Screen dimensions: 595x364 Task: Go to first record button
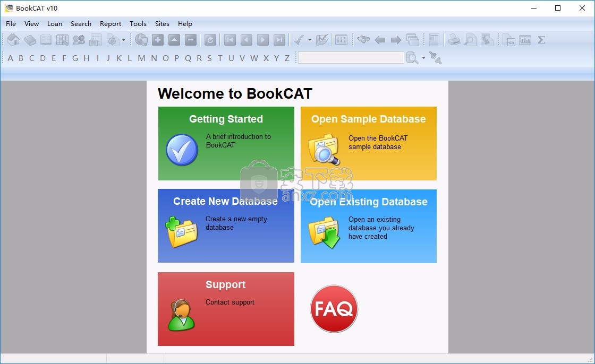tap(230, 40)
